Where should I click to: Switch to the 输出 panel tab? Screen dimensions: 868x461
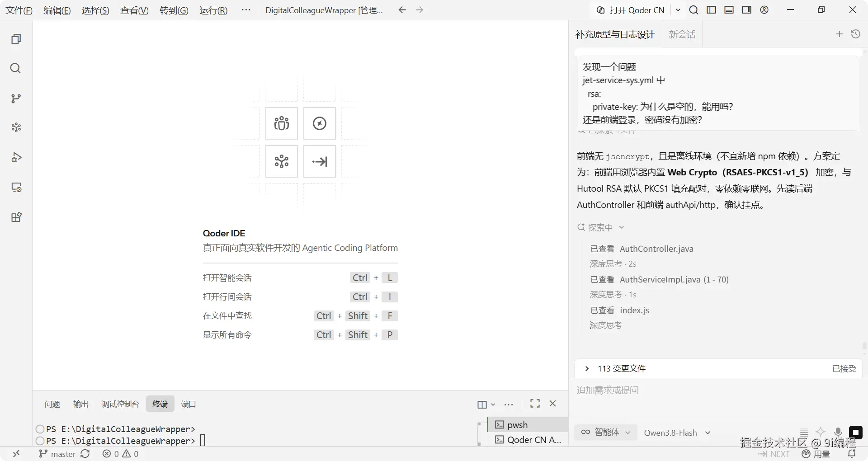pos(81,404)
